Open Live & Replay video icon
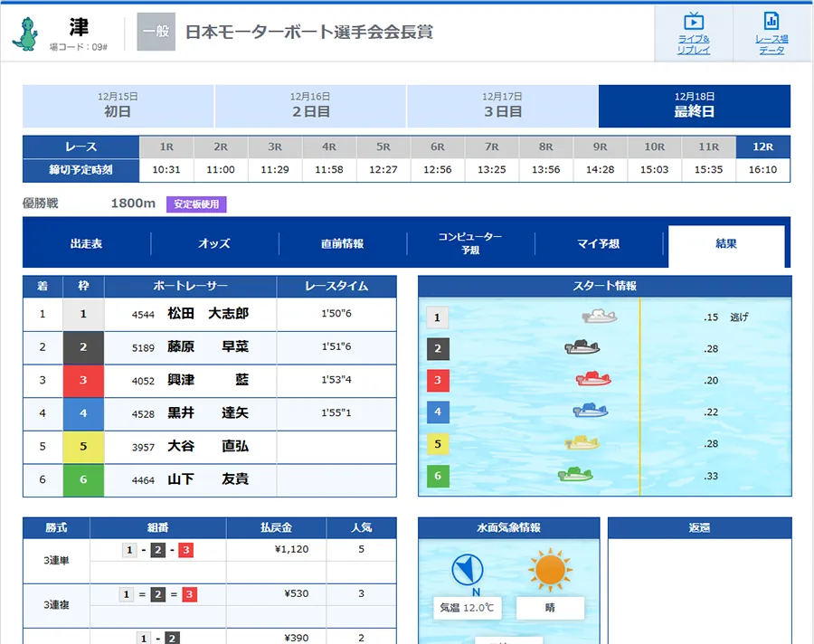Screen dimensions: 814x644 (694, 22)
